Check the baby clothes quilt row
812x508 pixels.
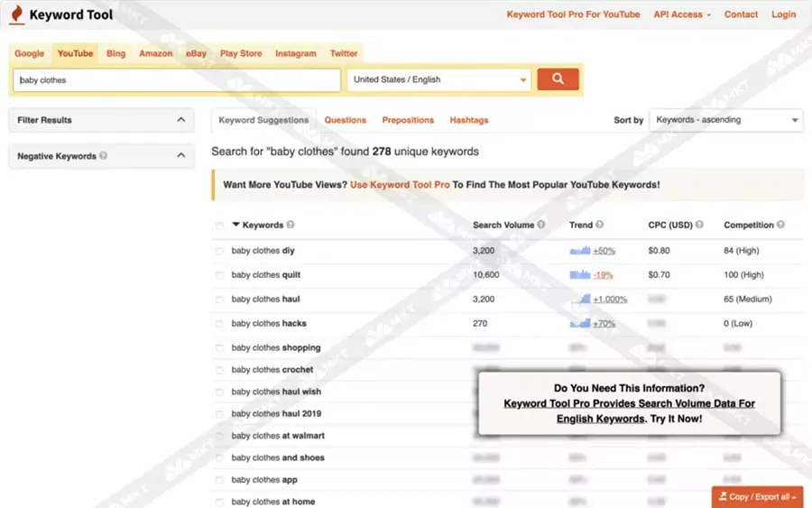pyautogui.click(x=219, y=275)
